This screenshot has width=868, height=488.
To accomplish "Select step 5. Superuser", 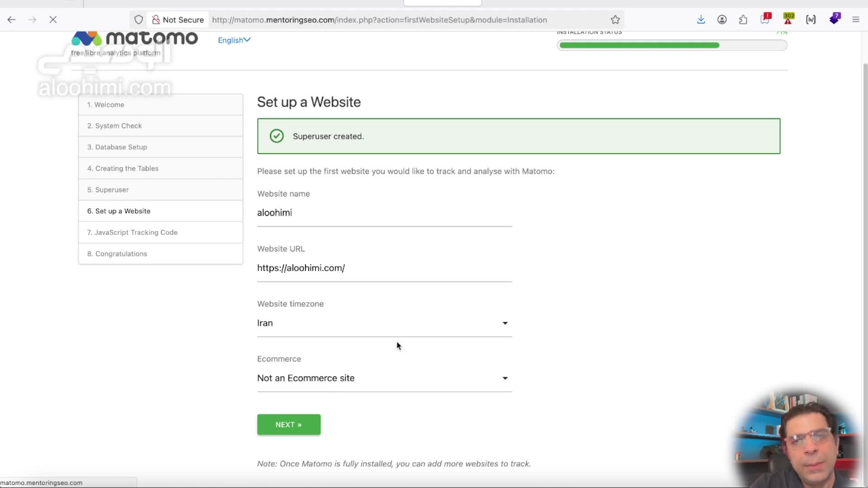I will pos(160,189).
